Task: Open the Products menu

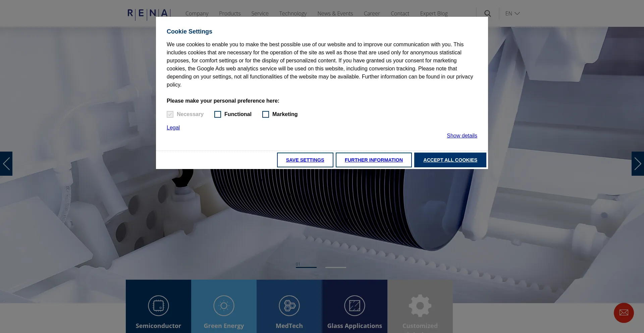Action: pyautogui.click(x=230, y=13)
